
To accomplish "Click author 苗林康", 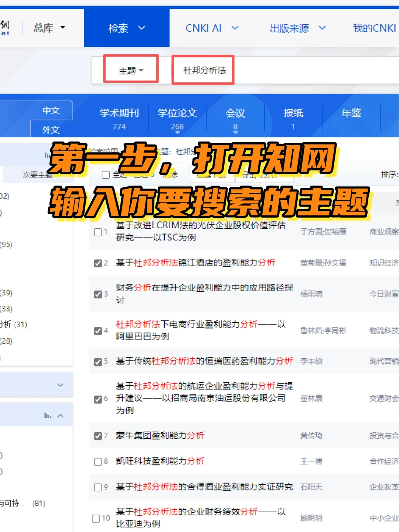I will click(311, 398).
